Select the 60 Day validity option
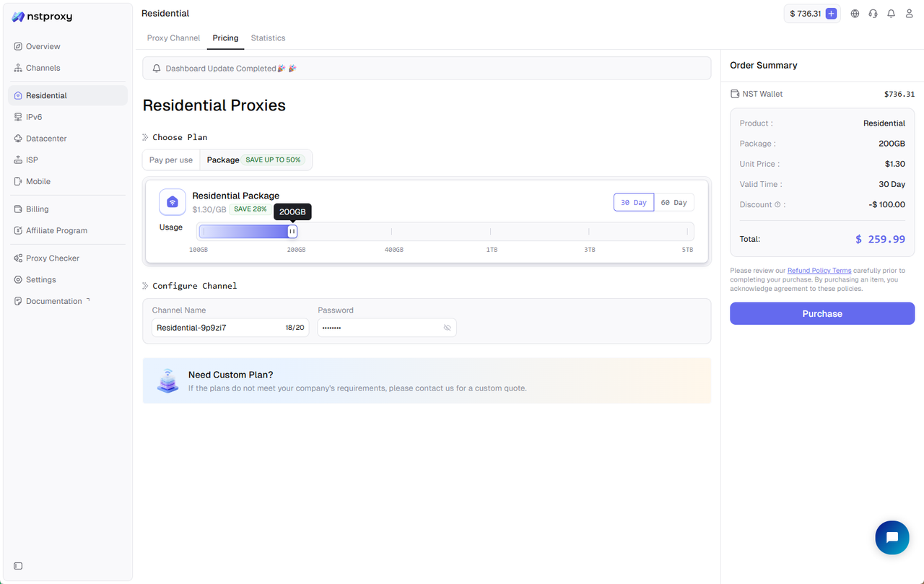 674,202
